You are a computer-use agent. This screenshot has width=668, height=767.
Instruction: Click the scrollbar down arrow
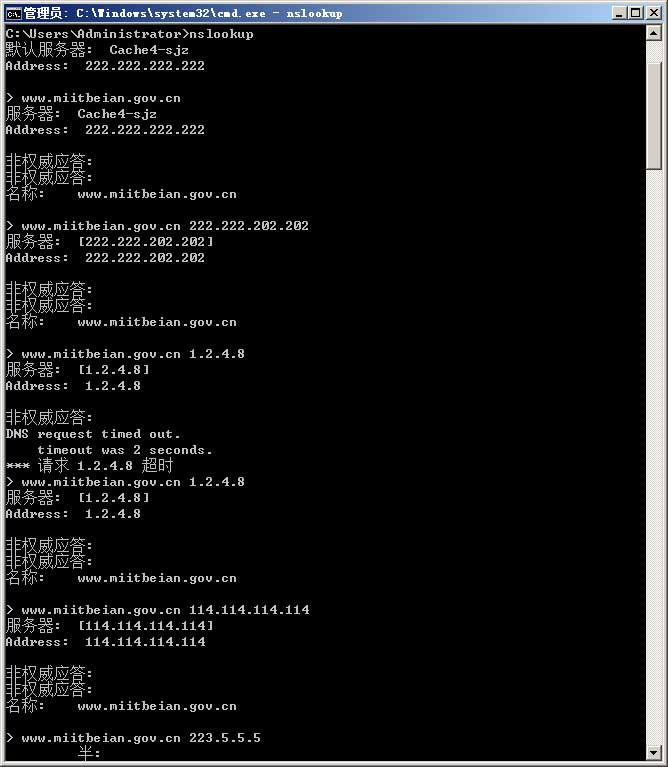pos(654,752)
